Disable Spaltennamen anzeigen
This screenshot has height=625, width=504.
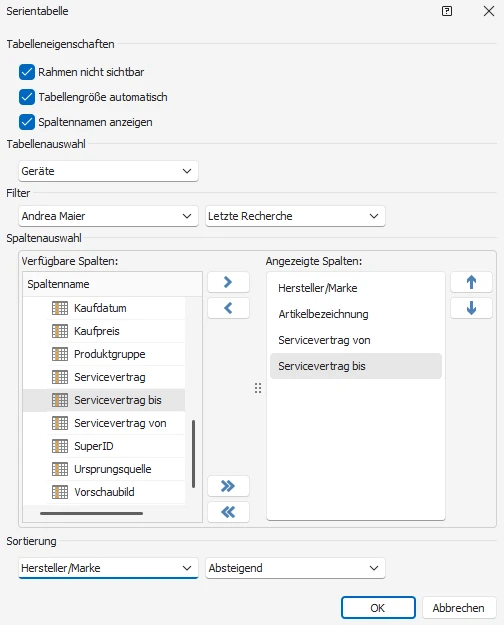(27, 122)
